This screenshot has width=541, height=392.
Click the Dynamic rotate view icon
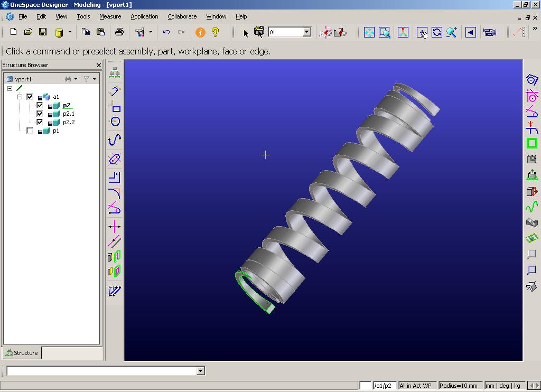436,32
